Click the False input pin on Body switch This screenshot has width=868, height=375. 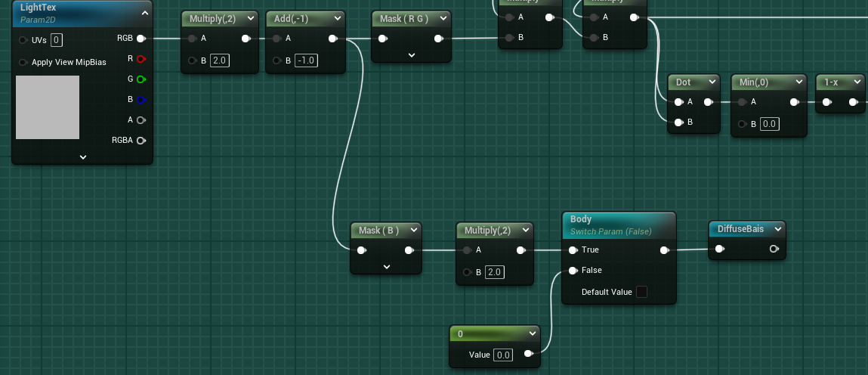[x=573, y=271]
